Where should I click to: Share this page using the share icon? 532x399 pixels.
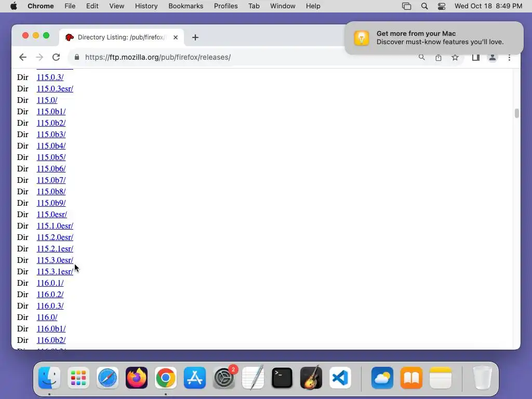click(x=438, y=57)
